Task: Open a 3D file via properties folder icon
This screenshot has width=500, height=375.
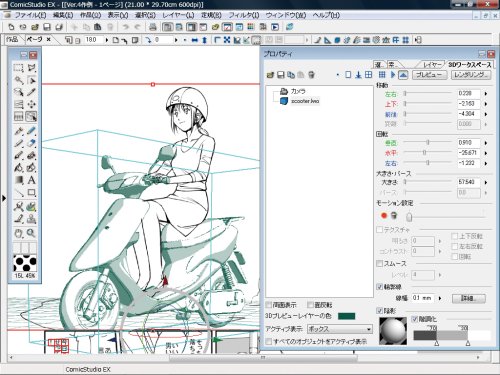Action: coord(270,75)
